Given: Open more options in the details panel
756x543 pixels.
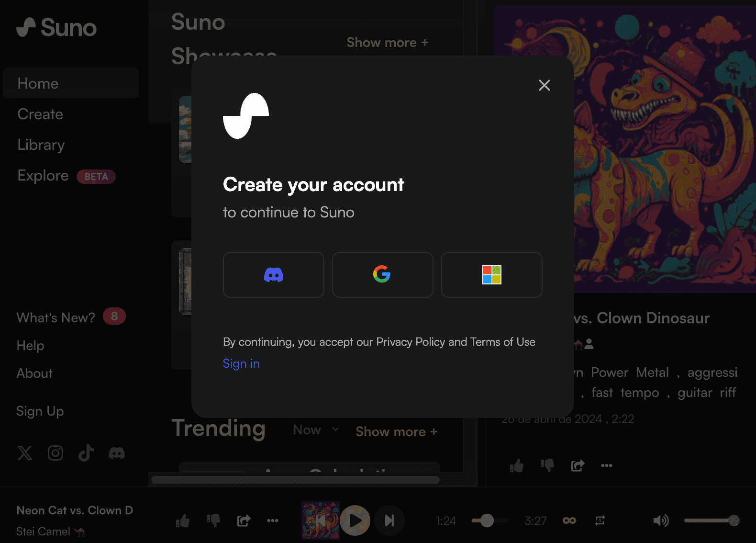Looking at the screenshot, I should (x=607, y=465).
